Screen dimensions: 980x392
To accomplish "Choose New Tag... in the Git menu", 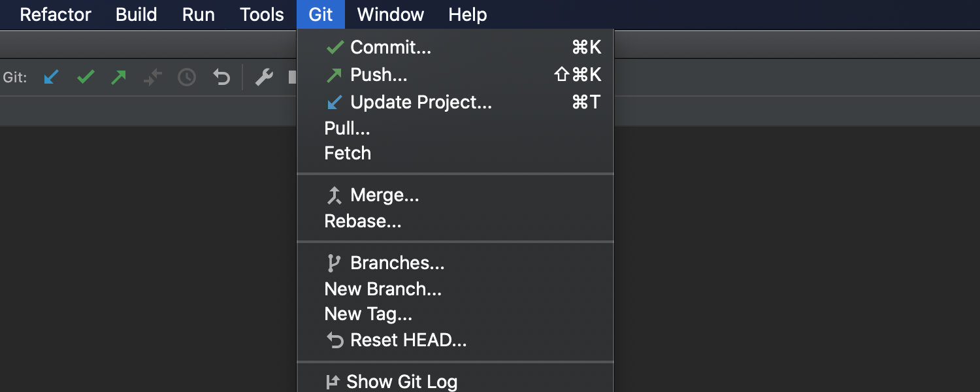I will pyautogui.click(x=368, y=314).
